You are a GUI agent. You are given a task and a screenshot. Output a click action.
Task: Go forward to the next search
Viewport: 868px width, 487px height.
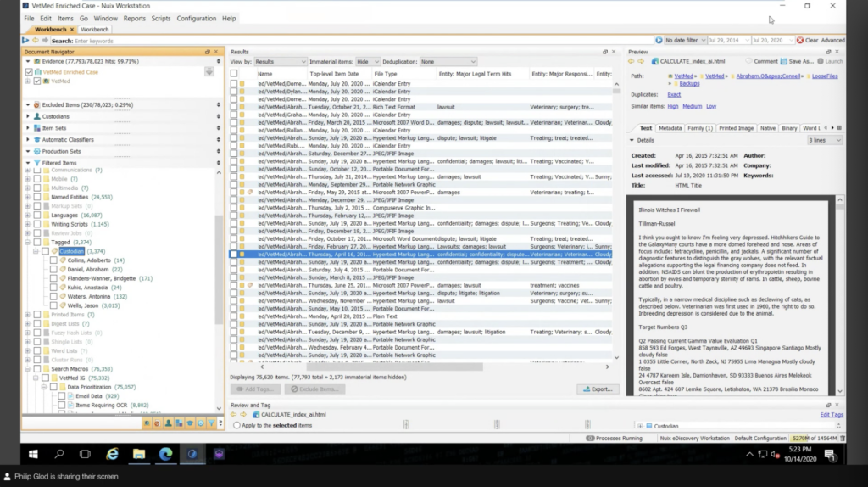pos(46,41)
